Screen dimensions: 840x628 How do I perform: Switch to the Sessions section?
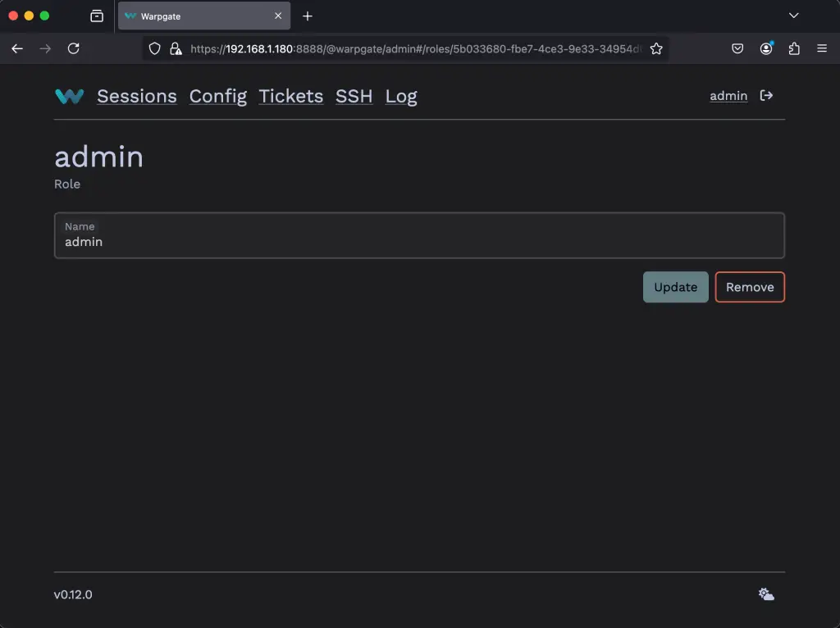click(x=136, y=96)
